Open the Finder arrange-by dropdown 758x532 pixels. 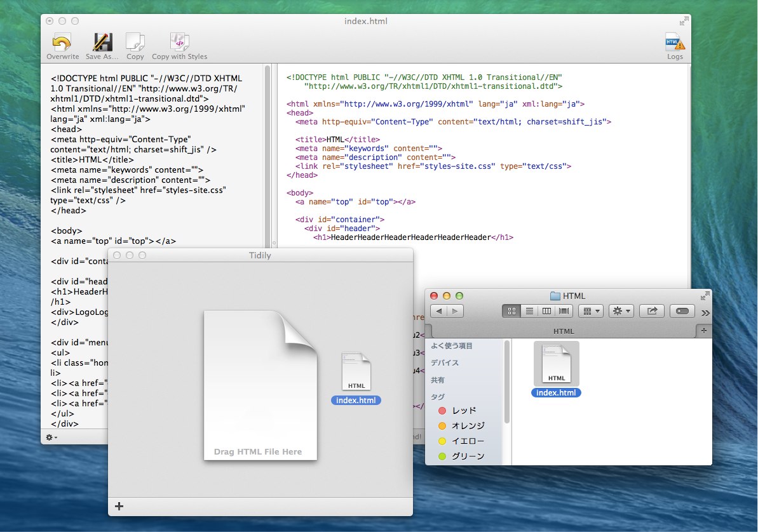[590, 311]
